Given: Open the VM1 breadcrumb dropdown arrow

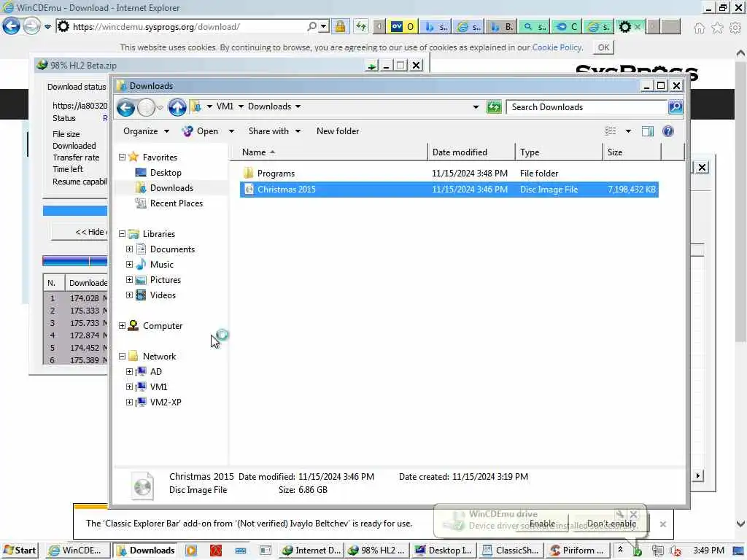Looking at the screenshot, I should (x=241, y=106).
